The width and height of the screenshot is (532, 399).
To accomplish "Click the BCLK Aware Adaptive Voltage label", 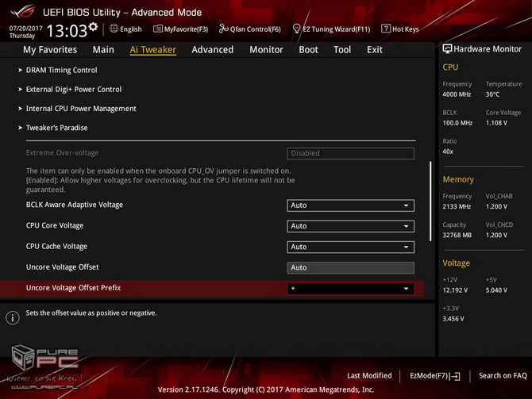I will (75, 205).
